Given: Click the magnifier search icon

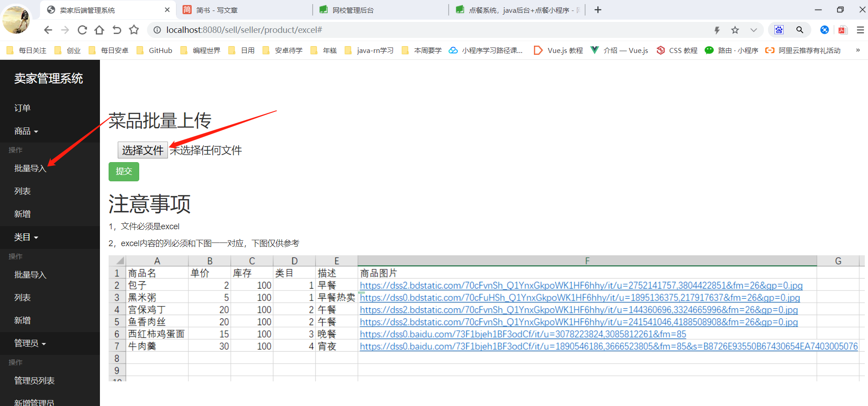Looking at the screenshot, I should pyautogui.click(x=800, y=30).
